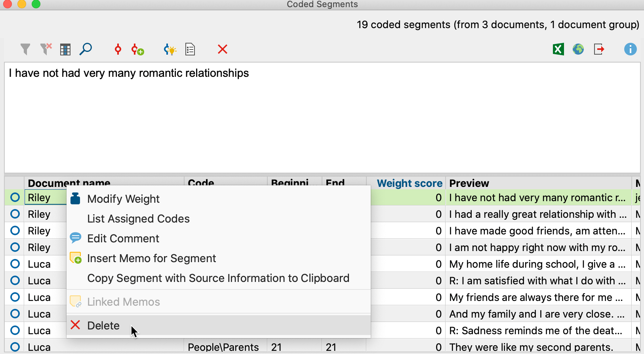644x354 pixels.
Task: Open the blue info help icon
Action: pyautogui.click(x=631, y=49)
